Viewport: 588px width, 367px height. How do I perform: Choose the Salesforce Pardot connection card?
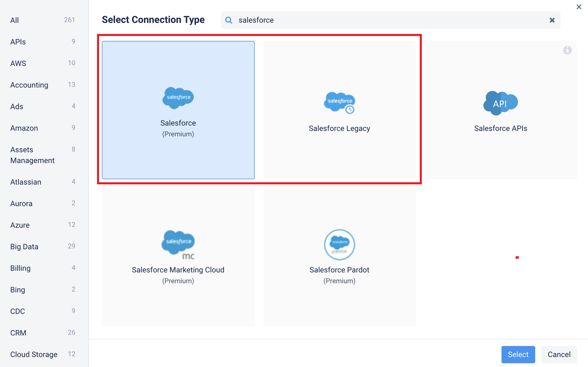tap(339, 257)
